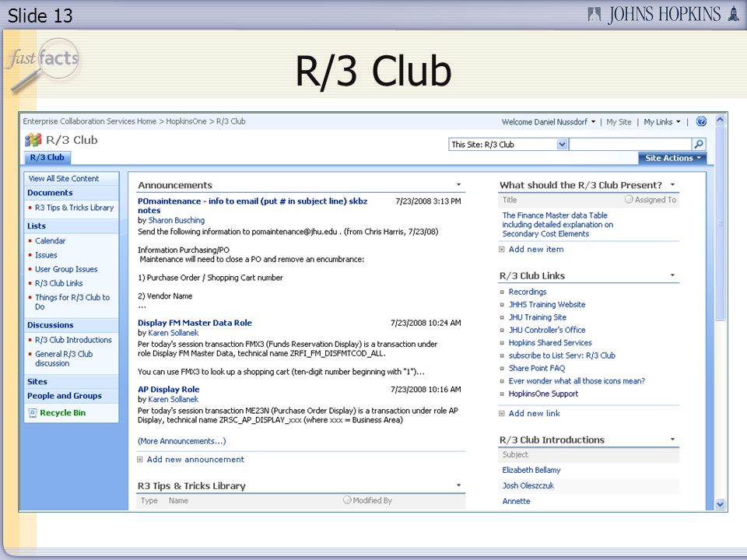The image size is (747, 560).
Task: Open the Documents section in the sidebar
Action: [x=50, y=193]
